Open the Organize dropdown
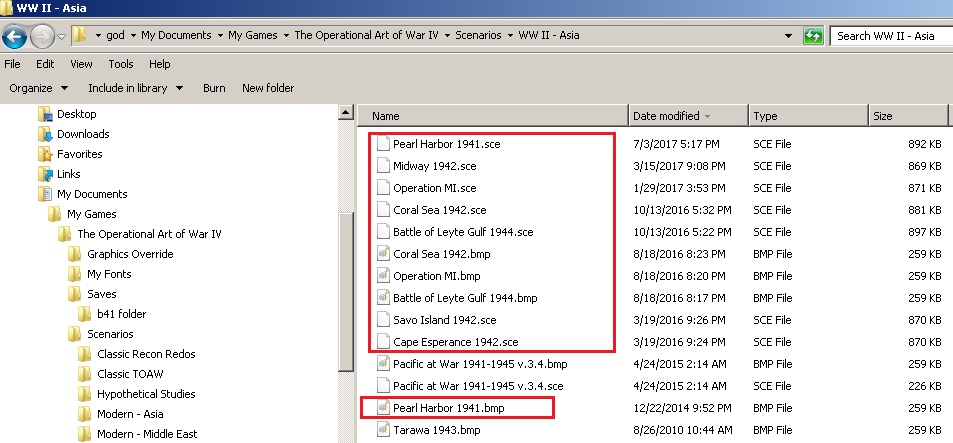The image size is (953, 443). pyautogui.click(x=39, y=88)
